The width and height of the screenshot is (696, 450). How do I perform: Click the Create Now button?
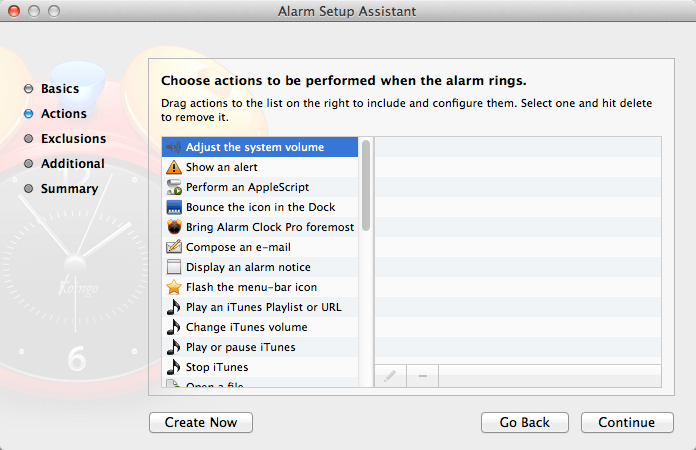point(201,422)
